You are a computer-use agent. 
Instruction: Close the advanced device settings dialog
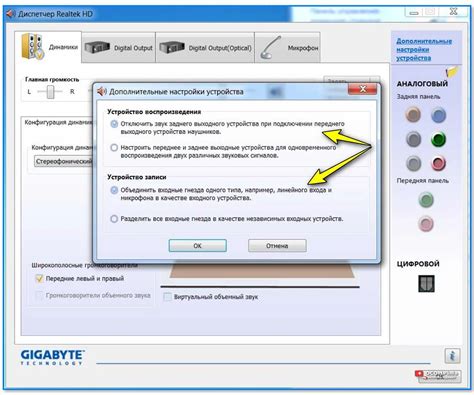click(x=363, y=89)
